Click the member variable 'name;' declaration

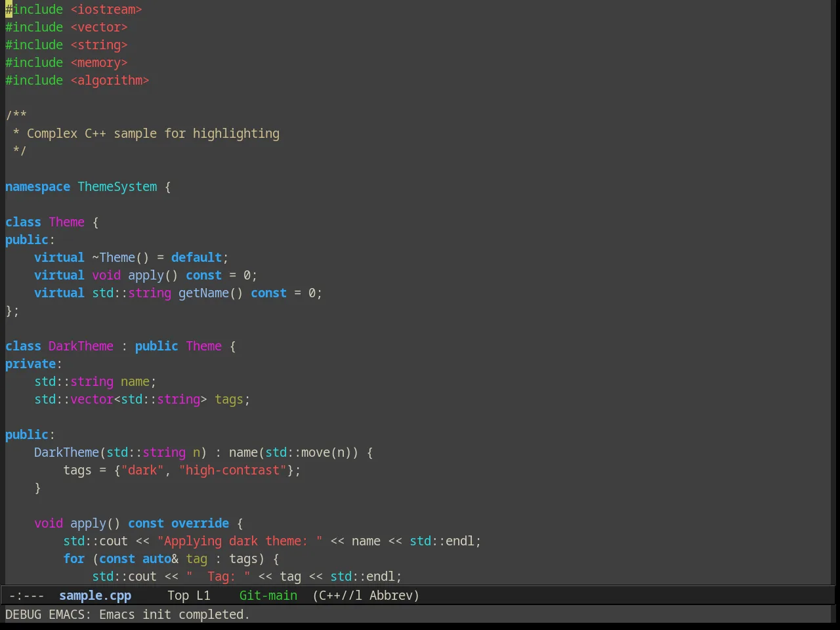[138, 381]
